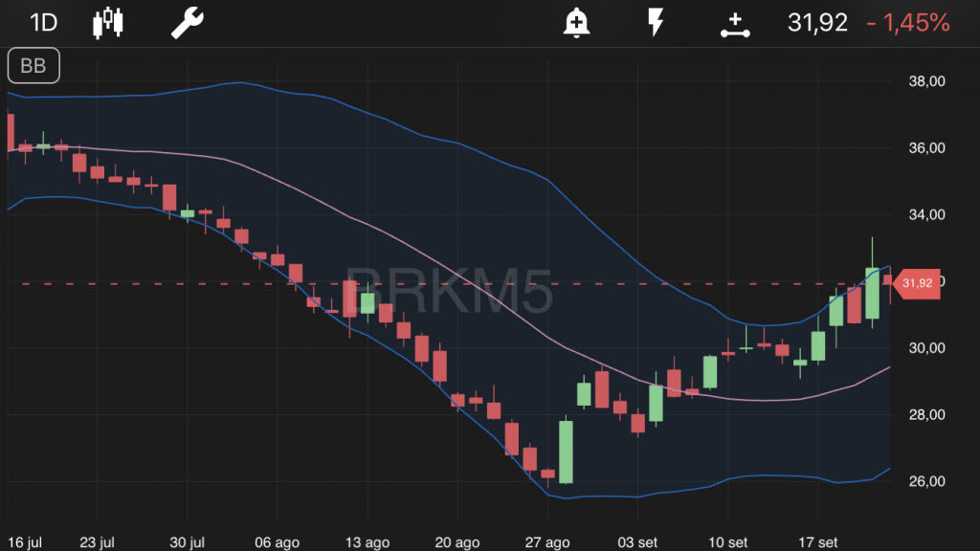Tap the 30,00 price axis label
The image size is (980, 551).
click(x=926, y=348)
